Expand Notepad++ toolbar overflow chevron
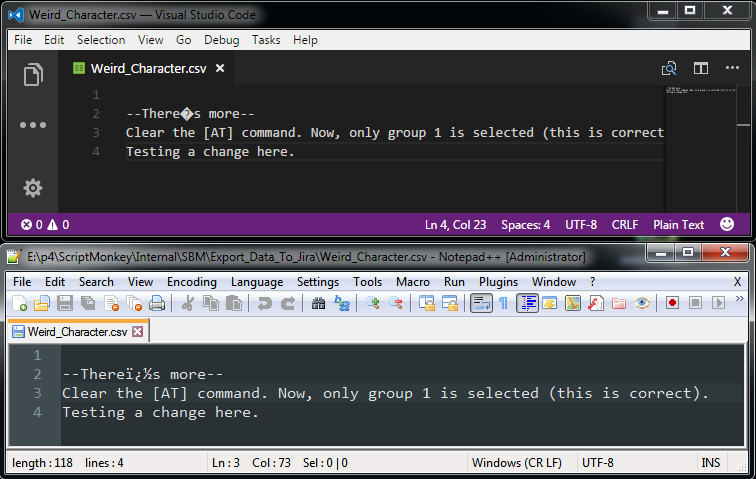The image size is (756, 479). (x=740, y=299)
